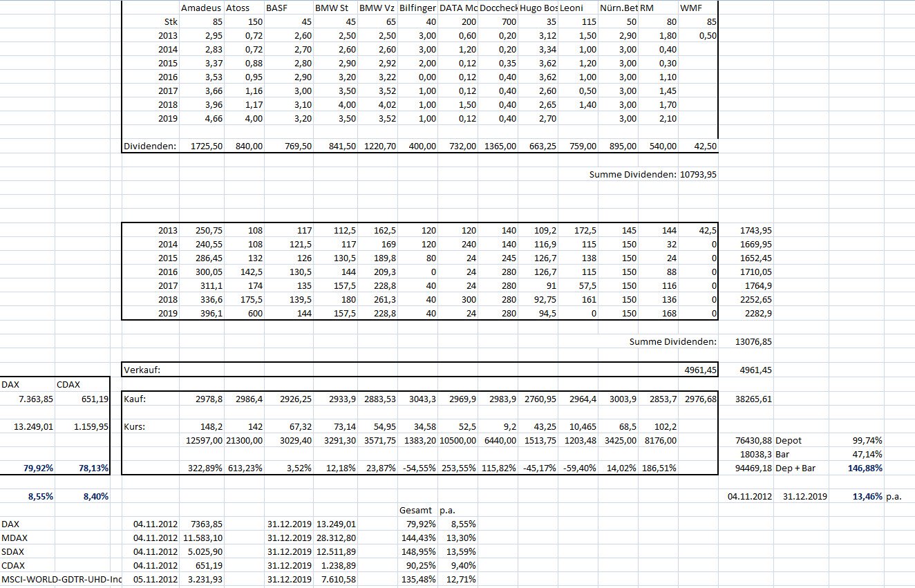The width and height of the screenshot is (915, 588).
Task: Click the position value 21300,00
Action: pyautogui.click(x=245, y=440)
